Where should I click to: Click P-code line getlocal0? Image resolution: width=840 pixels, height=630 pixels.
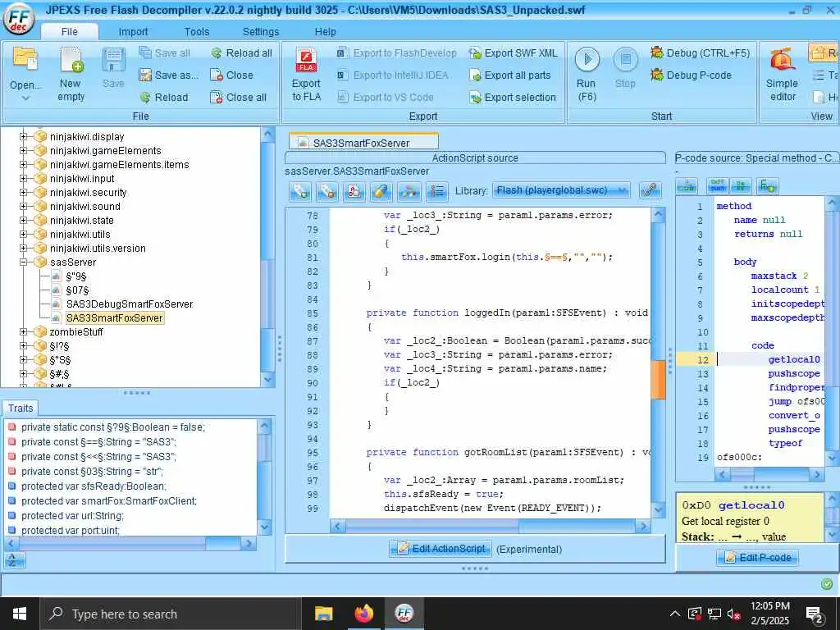tap(794, 359)
